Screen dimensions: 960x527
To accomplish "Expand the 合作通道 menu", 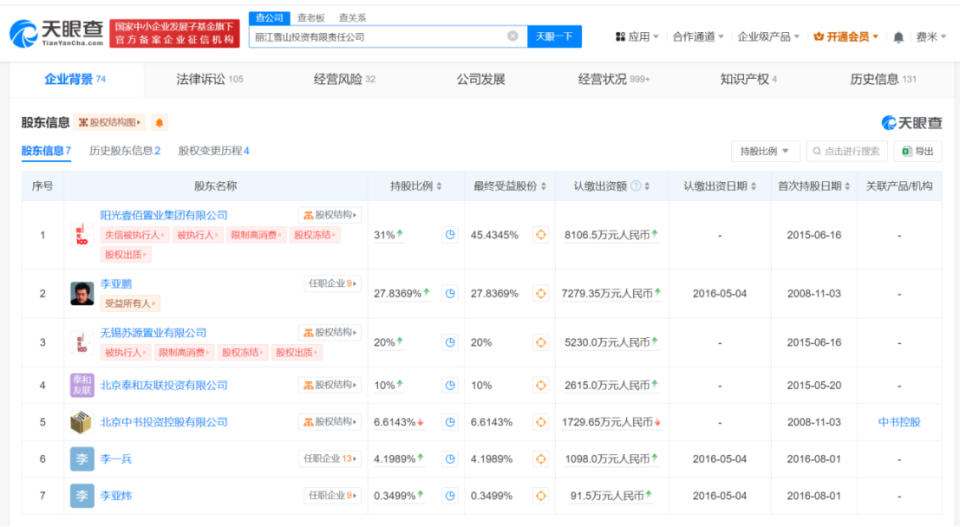I will (x=698, y=37).
